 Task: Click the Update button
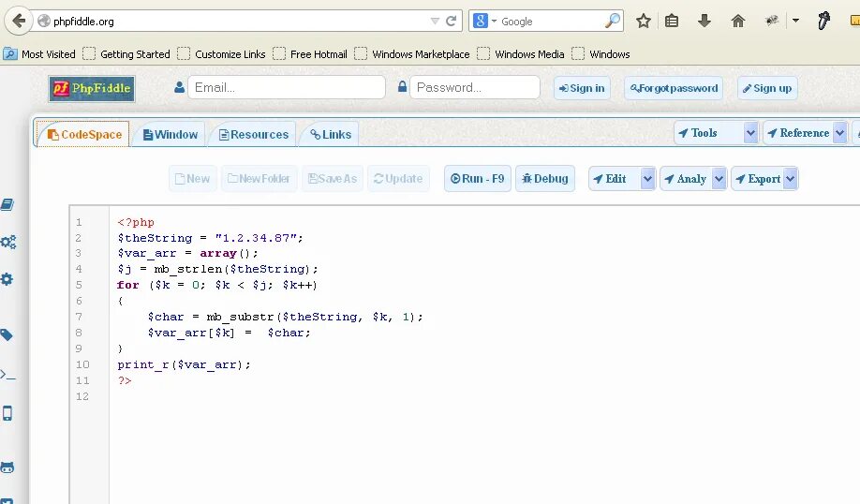pyautogui.click(x=398, y=179)
